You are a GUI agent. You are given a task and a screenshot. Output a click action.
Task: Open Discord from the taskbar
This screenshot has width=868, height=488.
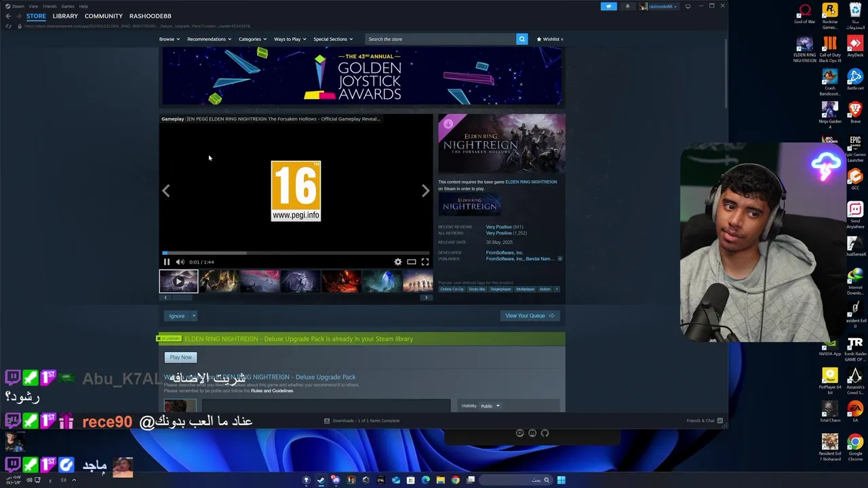coord(336,480)
